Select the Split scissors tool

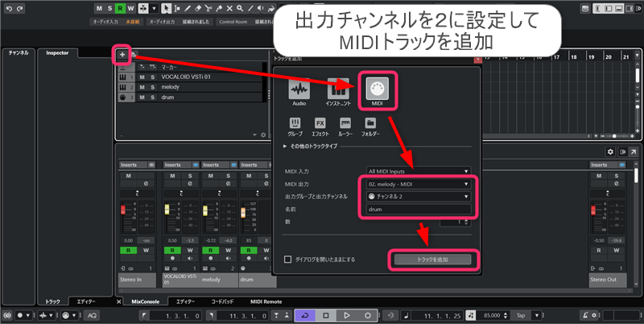click(x=208, y=8)
